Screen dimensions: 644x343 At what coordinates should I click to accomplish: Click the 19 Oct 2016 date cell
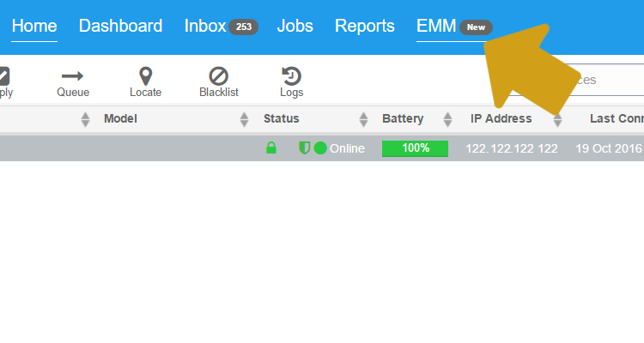pyautogui.click(x=609, y=148)
